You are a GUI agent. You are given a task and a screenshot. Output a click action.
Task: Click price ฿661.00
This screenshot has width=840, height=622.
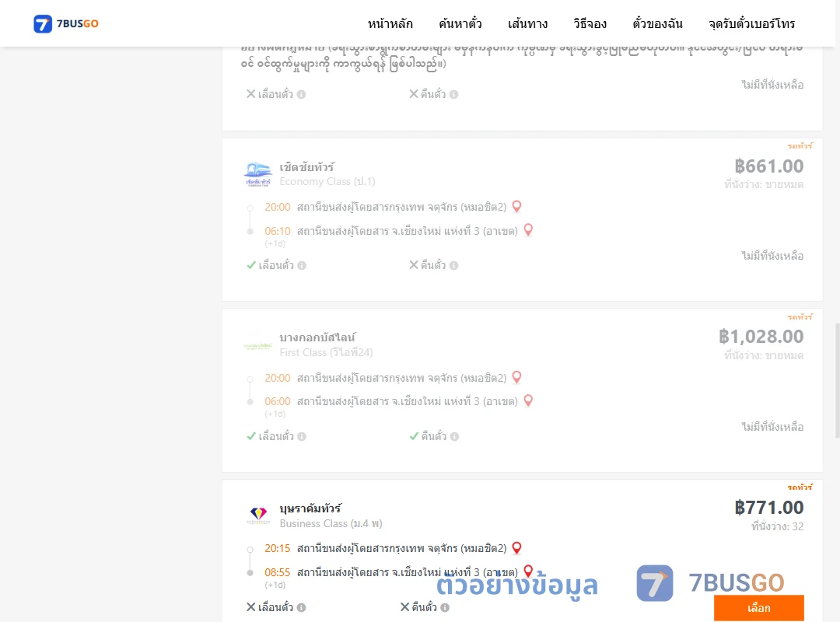(x=768, y=166)
